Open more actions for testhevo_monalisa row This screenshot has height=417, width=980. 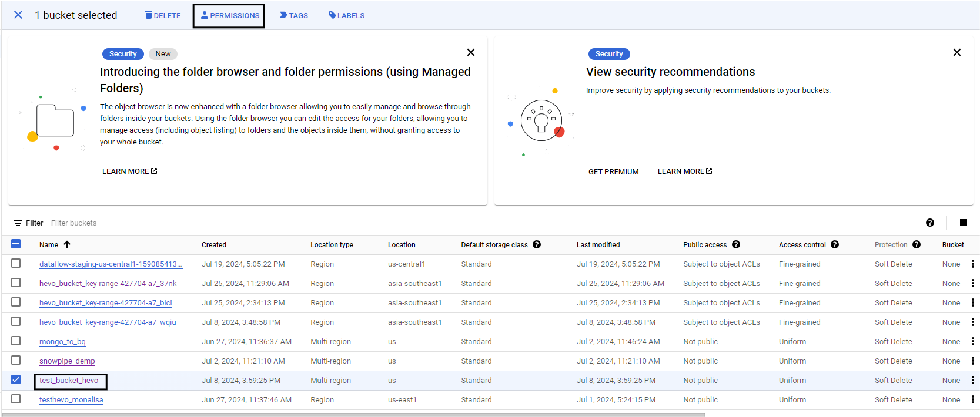coord(972,399)
